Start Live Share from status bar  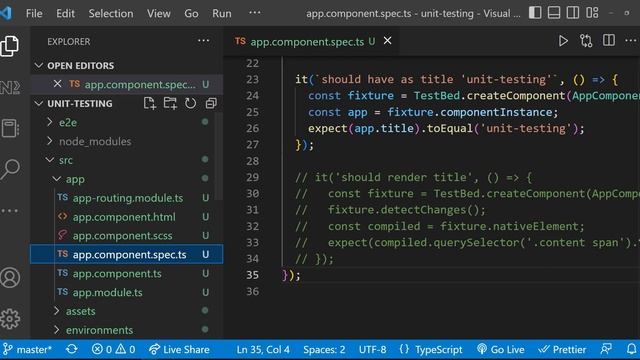pyautogui.click(x=179, y=349)
